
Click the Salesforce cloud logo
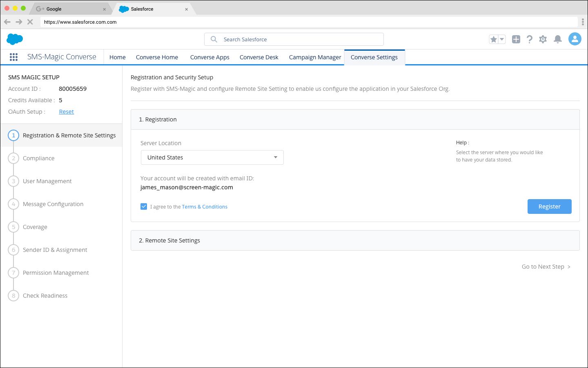coord(15,39)
